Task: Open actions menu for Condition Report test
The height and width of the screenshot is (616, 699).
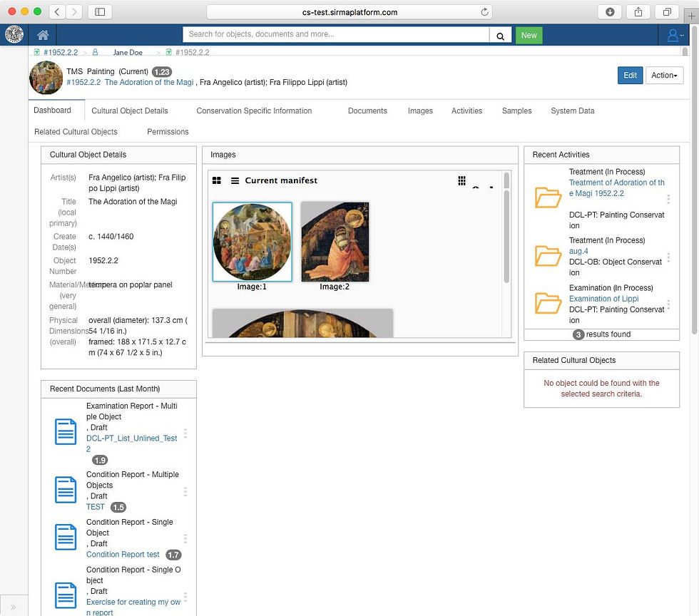Action: click(x=185, y=538)
